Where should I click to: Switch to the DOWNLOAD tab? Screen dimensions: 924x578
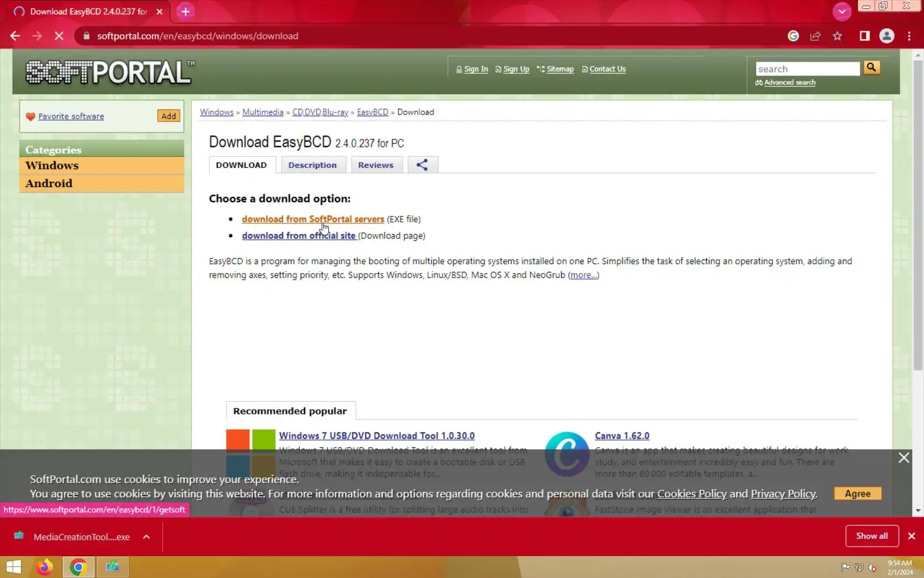tap(241, 165)
